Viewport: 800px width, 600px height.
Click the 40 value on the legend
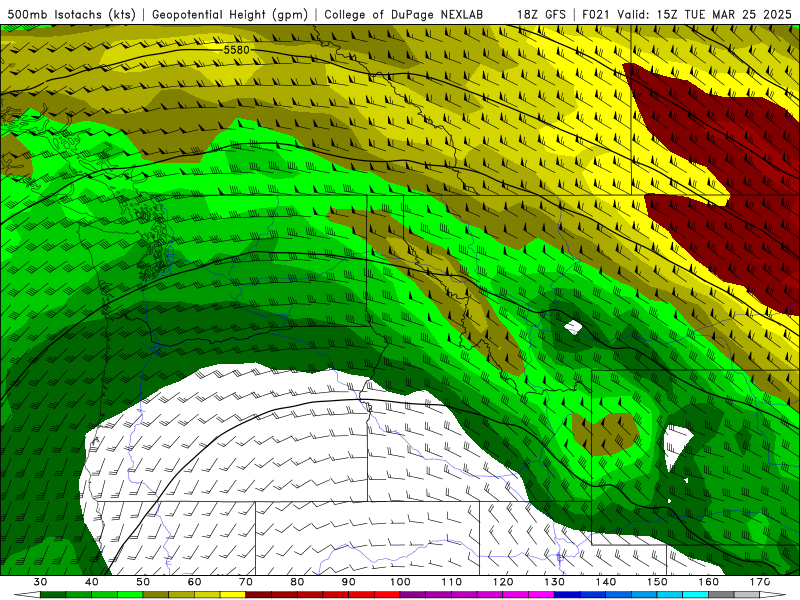coord(92,582)
